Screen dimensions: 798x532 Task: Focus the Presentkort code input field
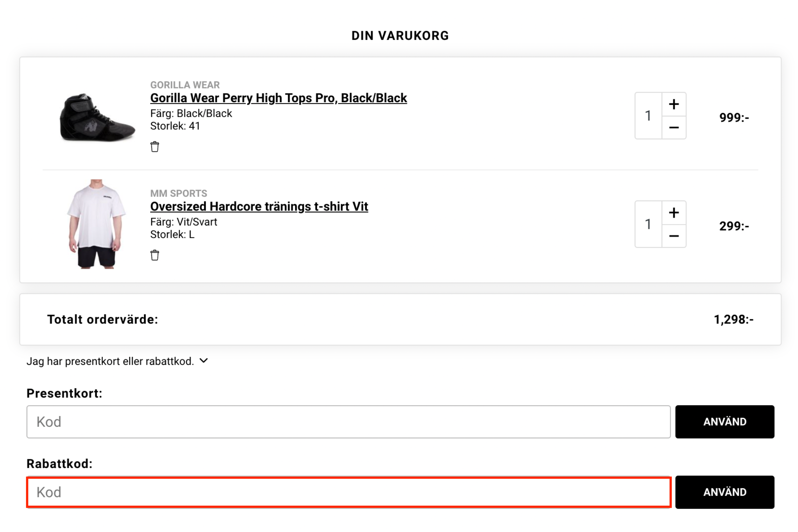[348, 422]
